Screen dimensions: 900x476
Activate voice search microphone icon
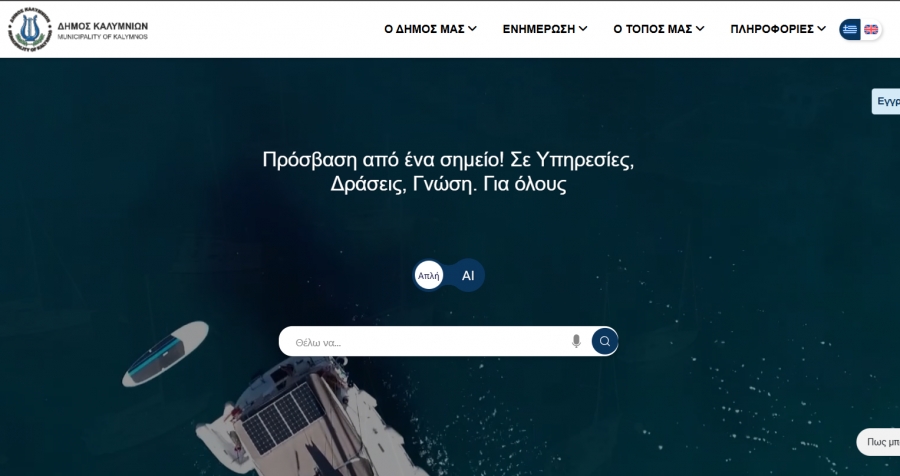(576, 341)
